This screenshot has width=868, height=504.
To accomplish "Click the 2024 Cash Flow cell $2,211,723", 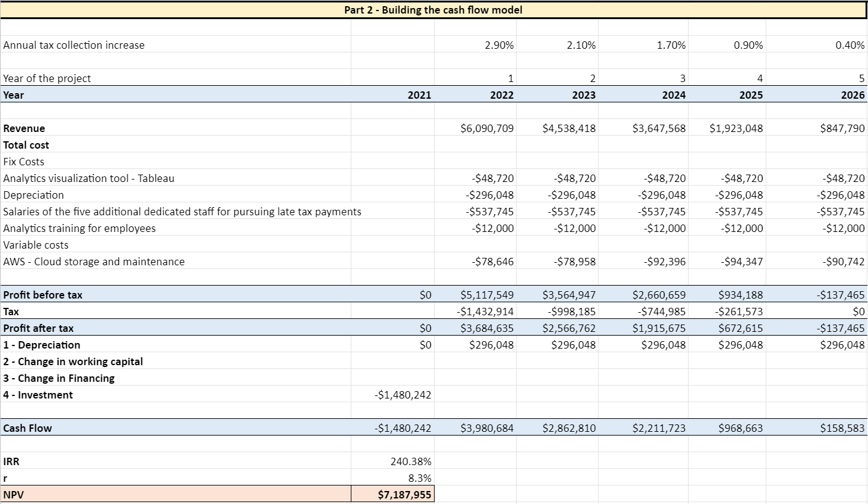I will [x=658, y=428].
